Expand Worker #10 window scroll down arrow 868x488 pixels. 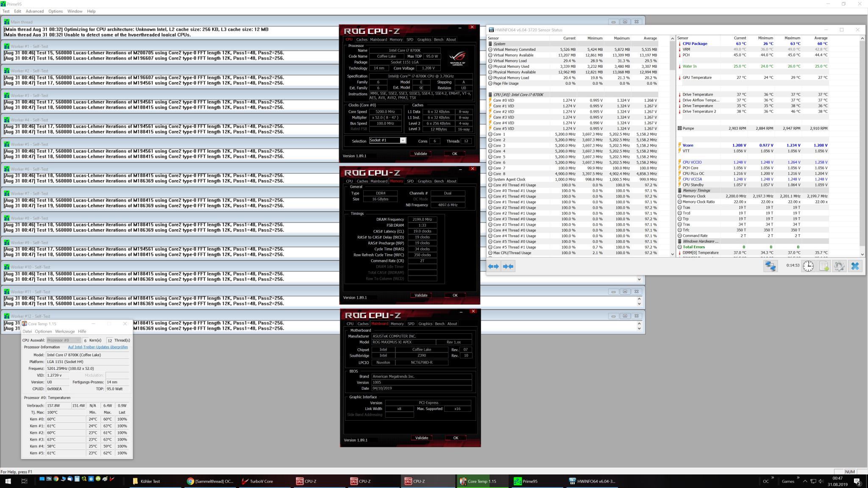point(639,279)
